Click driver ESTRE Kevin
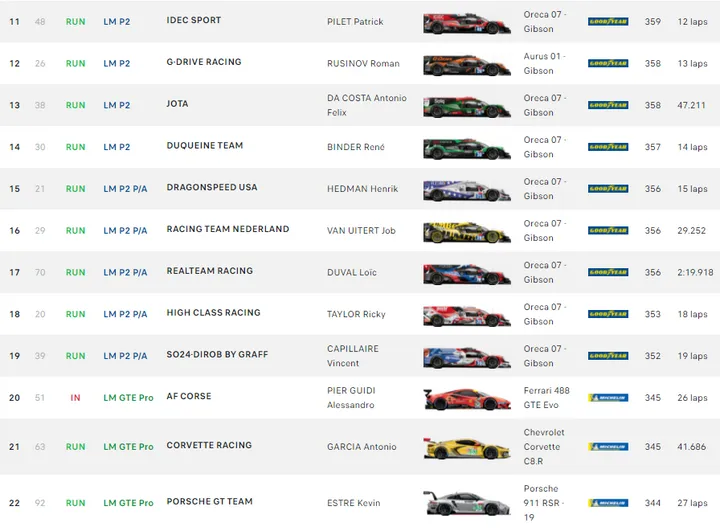This screenshot has width=720, height=530. (x=354, y=503)
